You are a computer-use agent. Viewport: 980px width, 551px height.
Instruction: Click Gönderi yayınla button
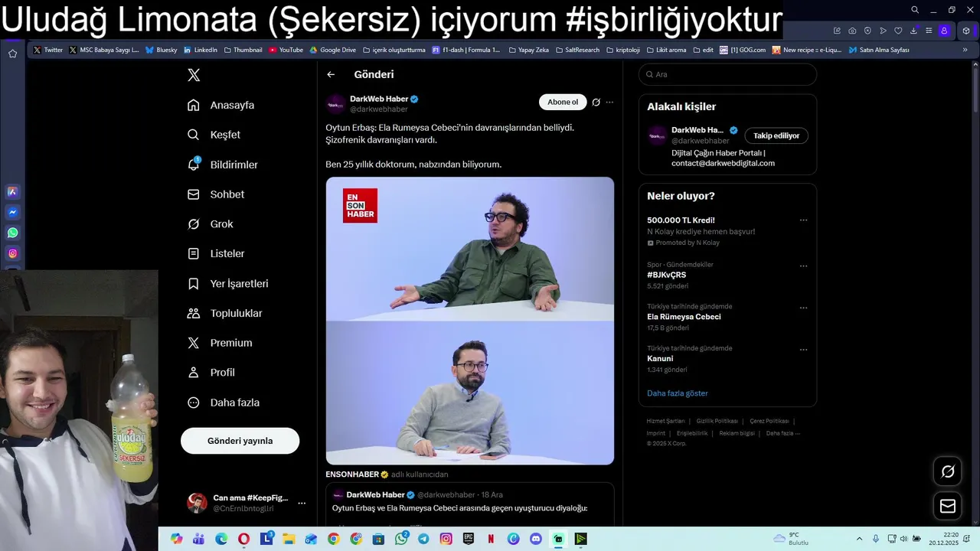(x=240, y=441)
